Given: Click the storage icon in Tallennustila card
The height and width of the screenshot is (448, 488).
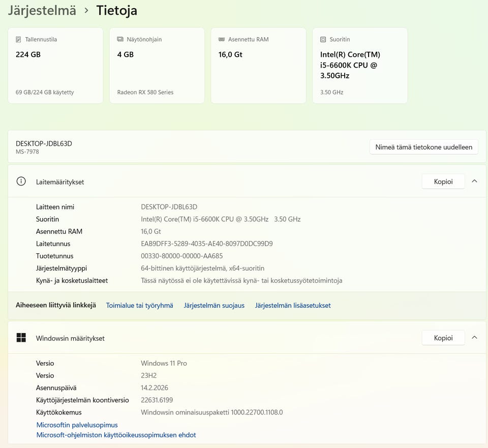Looking at the screenshot, I should pyautogui.click(x=18, y=39).
